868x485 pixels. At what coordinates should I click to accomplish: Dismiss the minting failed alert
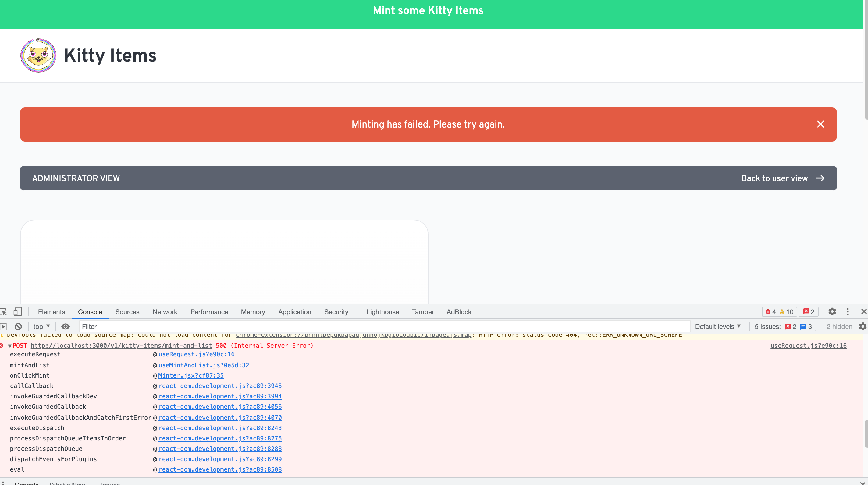[x=820, y=124]
